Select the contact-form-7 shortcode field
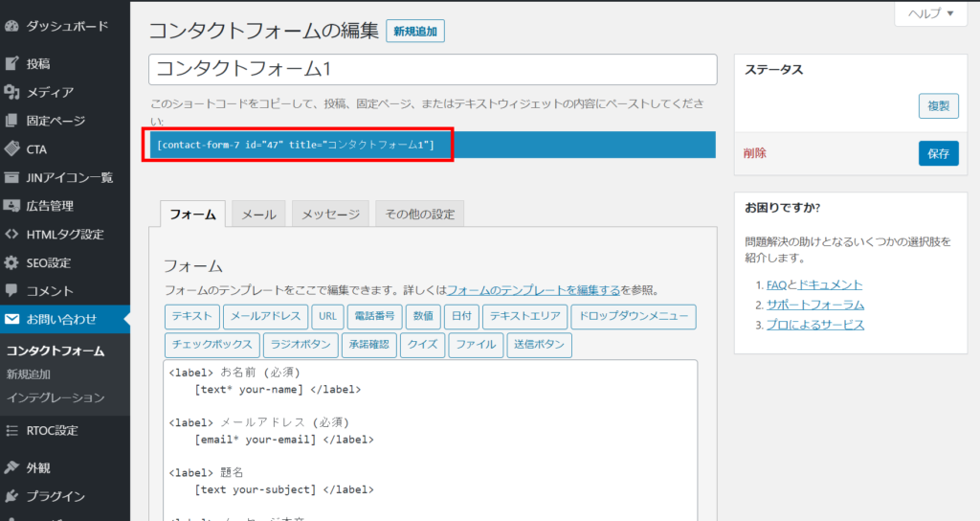This screenshot has width=980, height=521. (433, 145)
